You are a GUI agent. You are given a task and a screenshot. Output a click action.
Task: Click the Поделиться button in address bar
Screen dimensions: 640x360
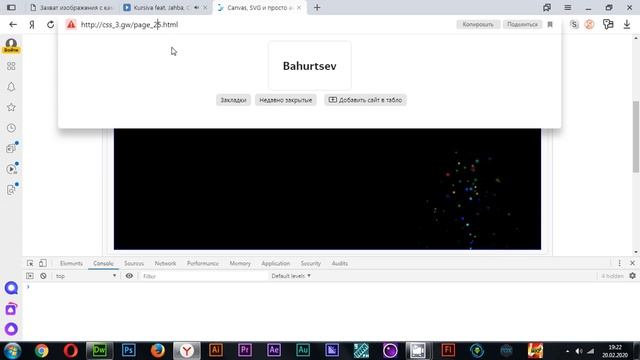pos(522,24)
